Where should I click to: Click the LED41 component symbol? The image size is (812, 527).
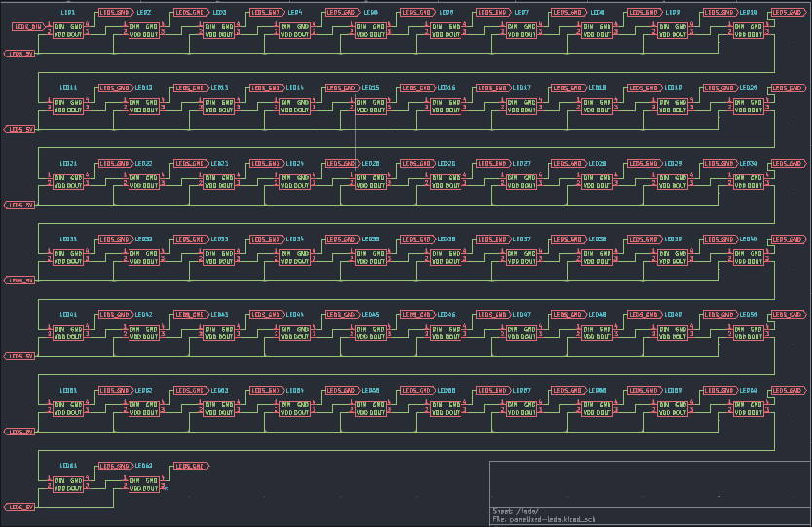[x=68, y=333]
